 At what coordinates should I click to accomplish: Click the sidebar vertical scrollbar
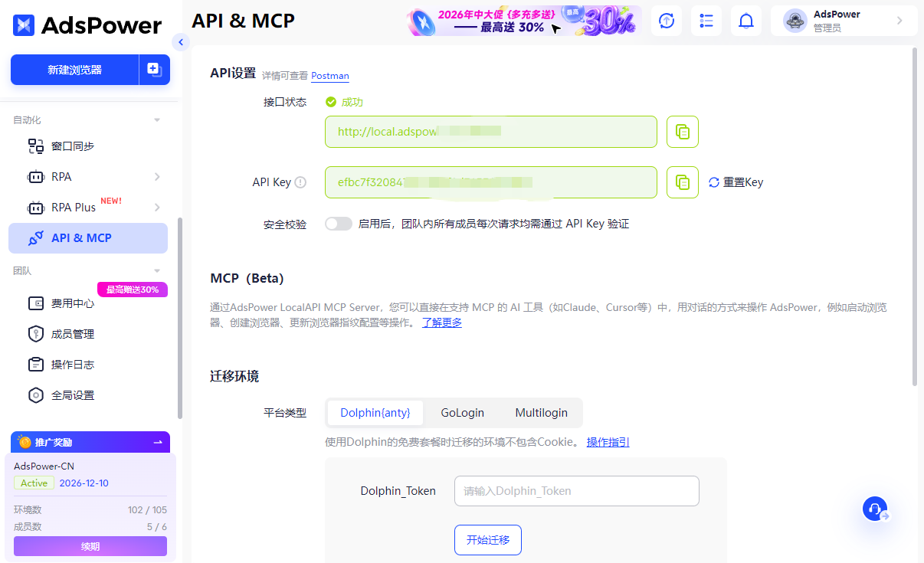point(180,318)
